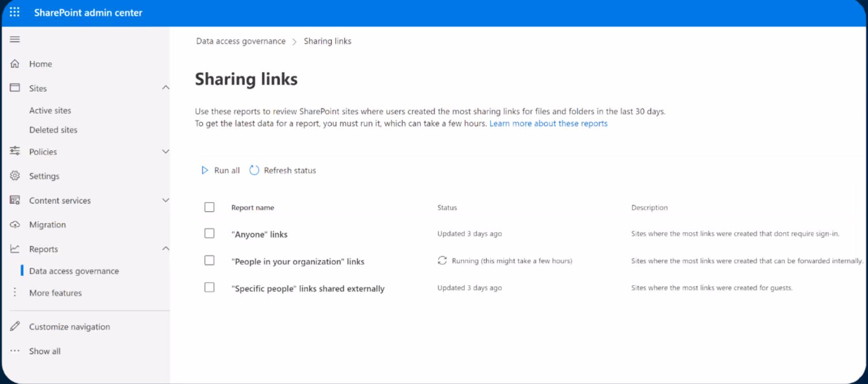Click the Customize navigation pencil icon

point(15,326)
